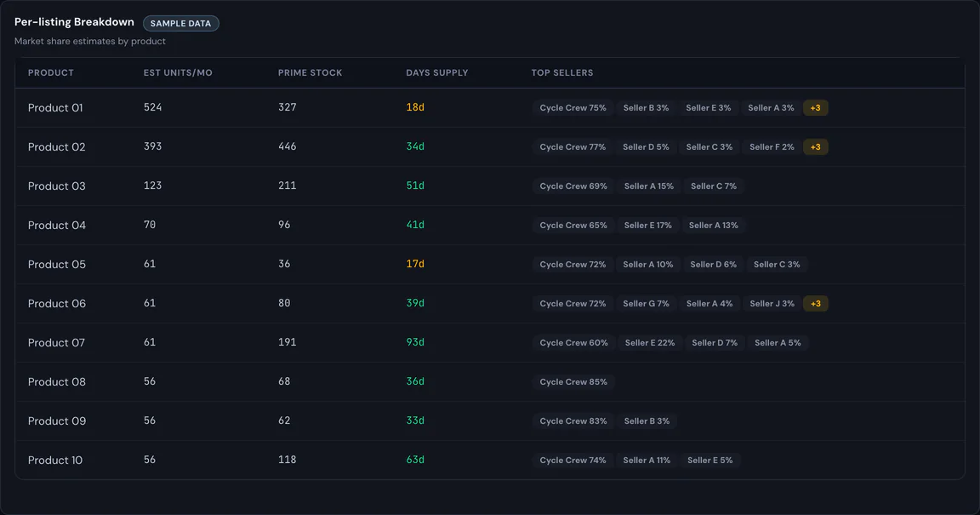Viewport: 980px width, 515px height.
Task: Click Seller A 10% chip
Action: pos(648,264)
